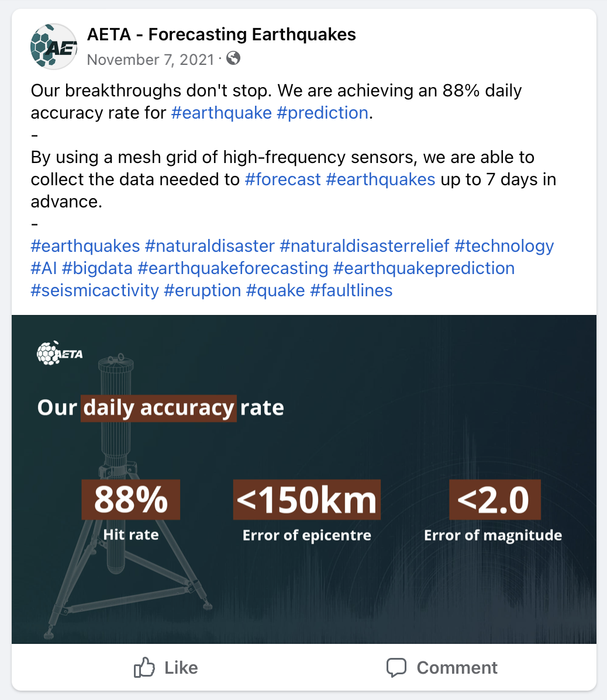Click the thumbs-up Like icon
This screenshot has width=607, height=700.
pos(144,667)
